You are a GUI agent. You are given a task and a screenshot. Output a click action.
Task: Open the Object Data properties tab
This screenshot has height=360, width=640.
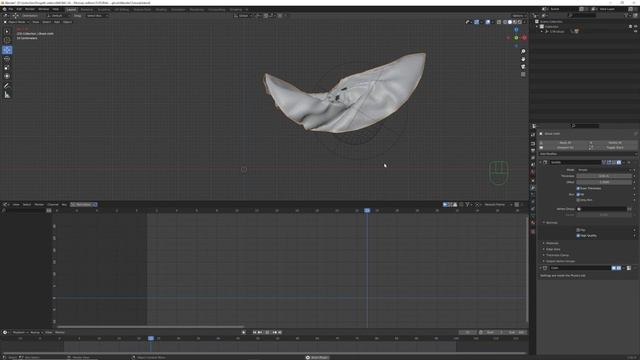[x=533, y=216]
